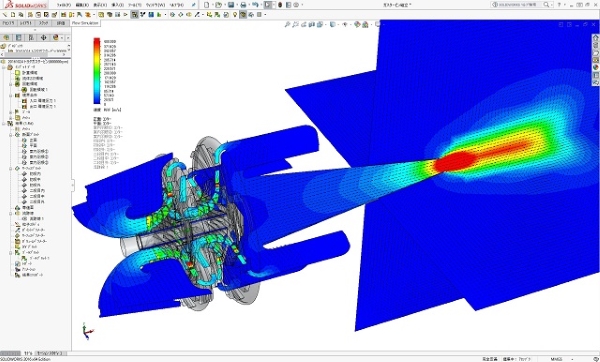Click the New document icon
Image resolution: width=600 pixels, height=362 pixels.
[x=207, y=5]
